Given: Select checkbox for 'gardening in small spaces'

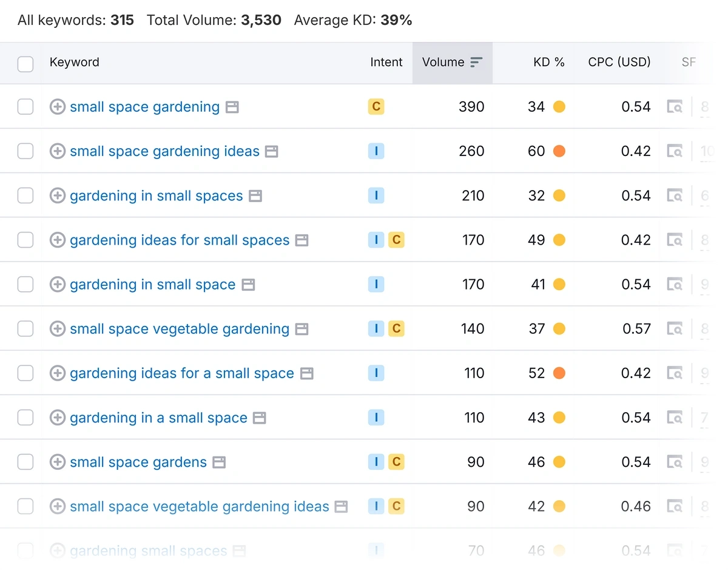Looking at the screenshot, I should 25,195.
